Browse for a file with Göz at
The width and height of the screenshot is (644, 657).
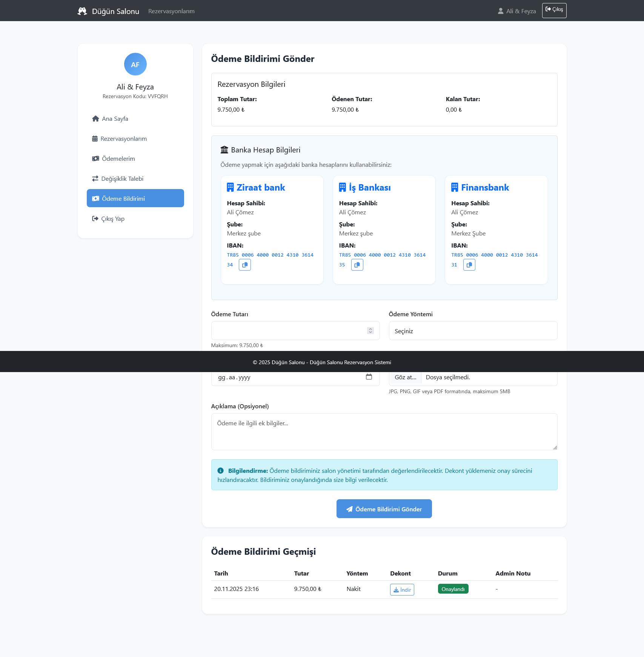tap(405, 377)
